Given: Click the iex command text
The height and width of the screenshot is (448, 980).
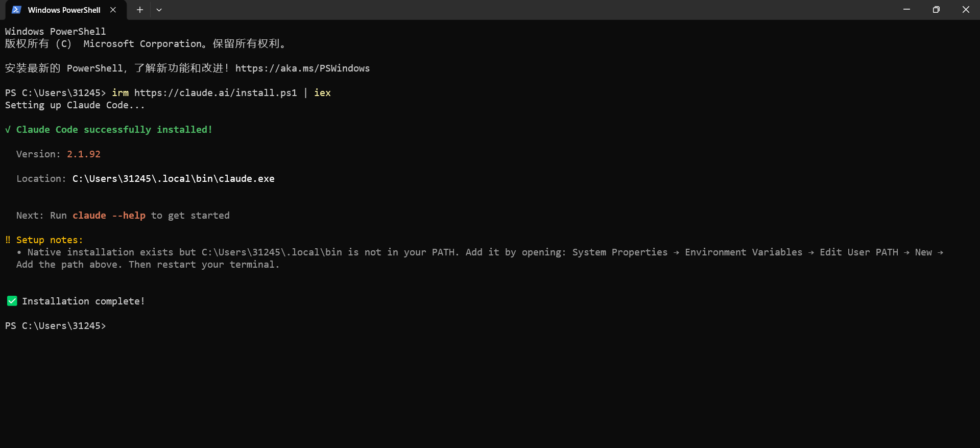Looking at the screenshot, I should tap(322, 93).
